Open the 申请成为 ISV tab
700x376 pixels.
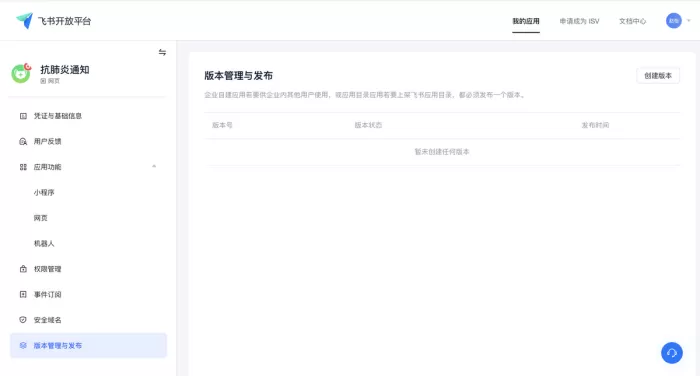(x=579, y=21)
